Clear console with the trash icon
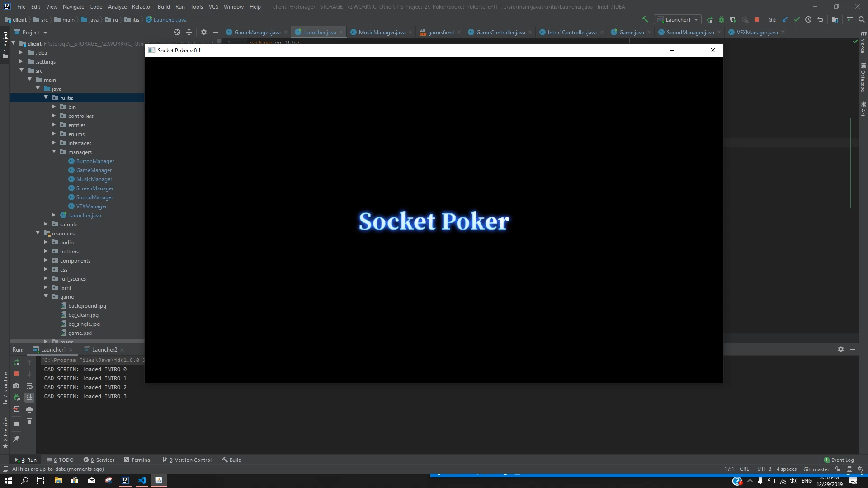 click(29, 421)
